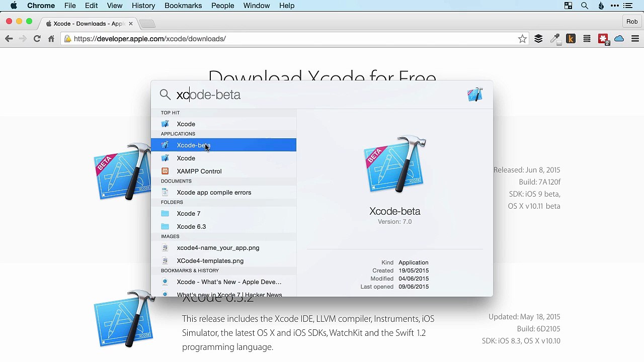Select the Xcode-beta application result
Viewport: 644px width, 362px height.
(x=223, y=145)
